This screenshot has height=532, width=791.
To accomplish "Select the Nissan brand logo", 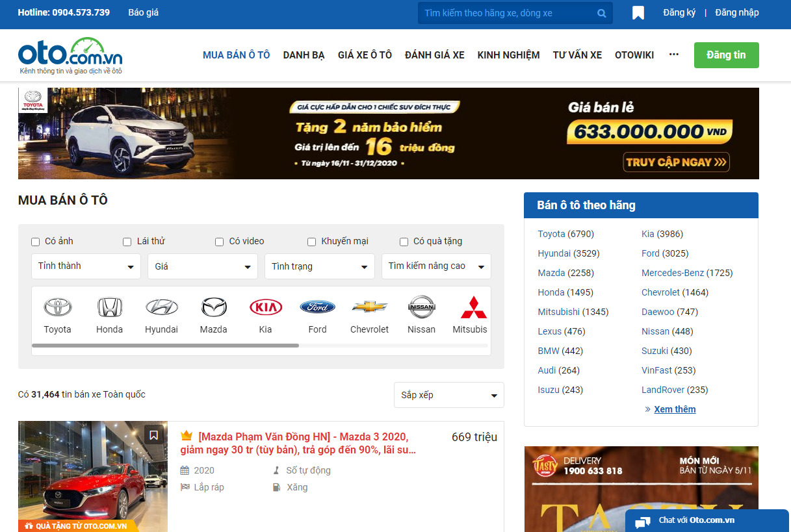I will [421, 307].
